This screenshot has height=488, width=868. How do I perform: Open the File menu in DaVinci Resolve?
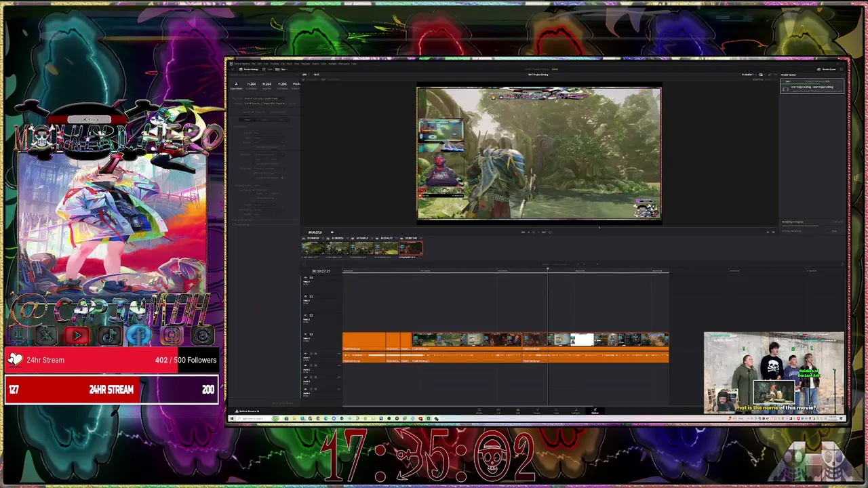point(254,64)
